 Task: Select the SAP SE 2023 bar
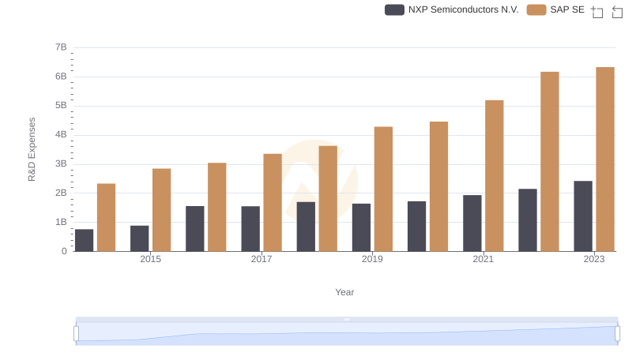tap(605, 159)
